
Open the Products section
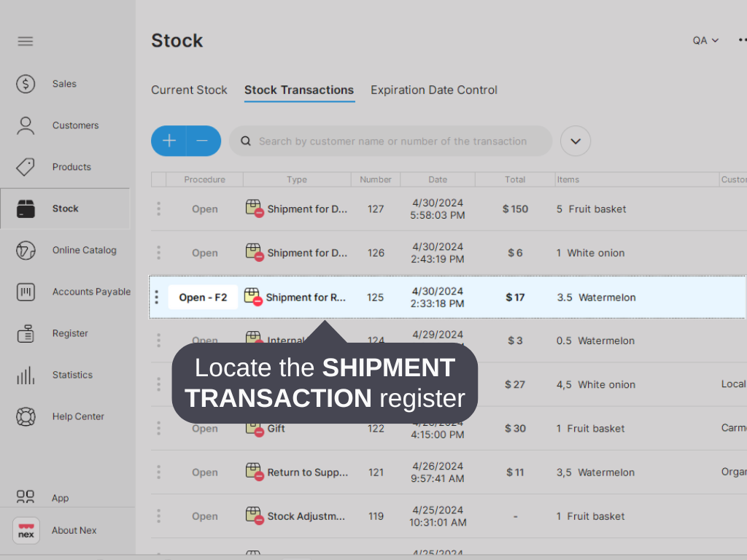(26, 167)
